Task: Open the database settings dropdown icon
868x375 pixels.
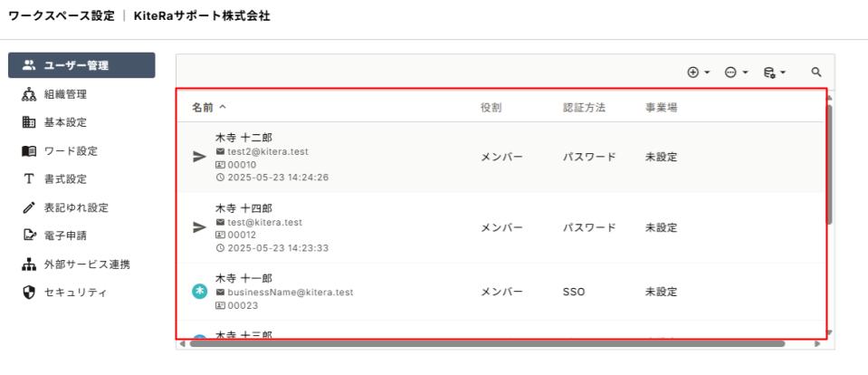Action: [775, 72]
